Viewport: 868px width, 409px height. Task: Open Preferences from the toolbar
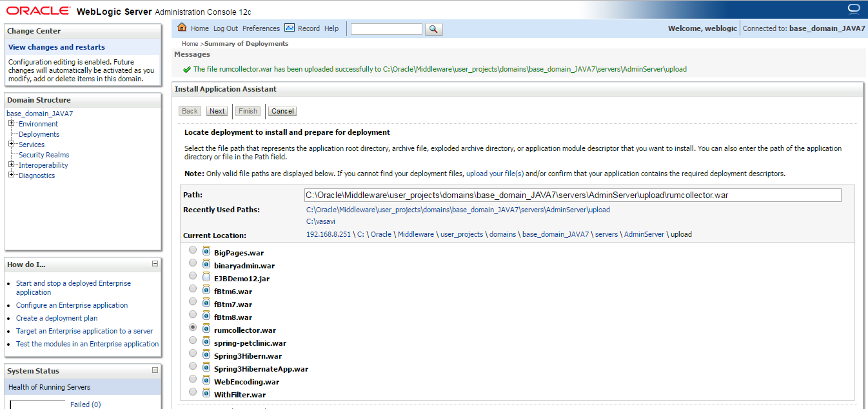coord(261,28)
